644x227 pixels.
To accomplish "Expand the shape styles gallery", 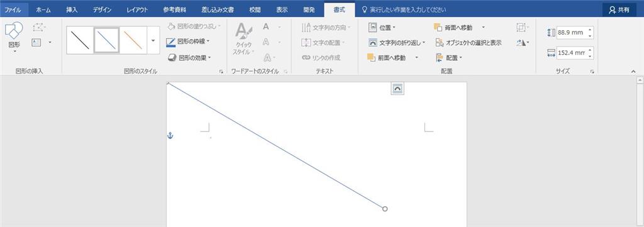I will coord(153,40).
